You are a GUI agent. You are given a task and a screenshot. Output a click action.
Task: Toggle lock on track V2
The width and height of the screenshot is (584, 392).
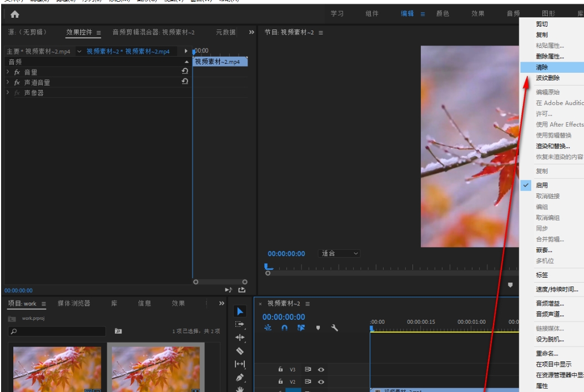pyautogui.click(x=280, y=381)
